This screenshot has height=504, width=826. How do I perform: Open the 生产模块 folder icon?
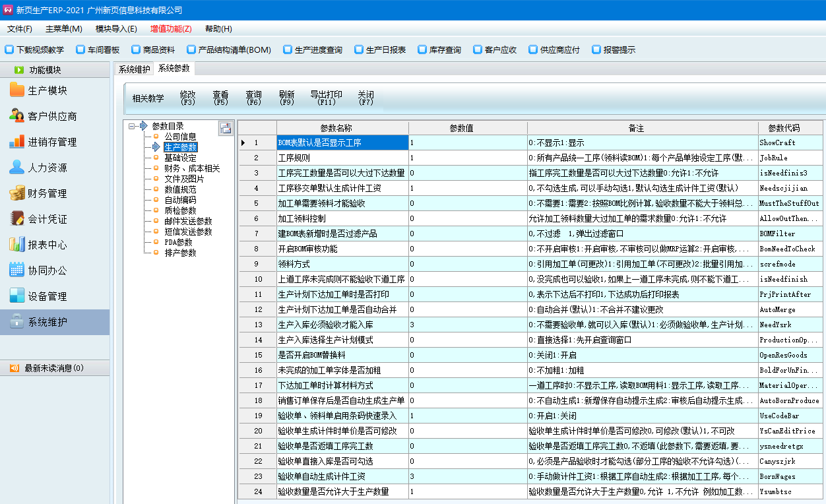click(x=17, y=90)
